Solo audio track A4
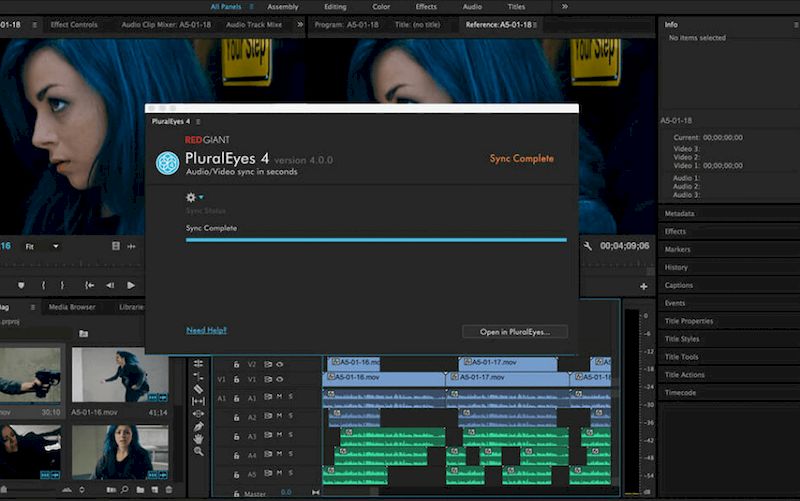The height and width of the screenshot is (501, 800). coord(291,454)
